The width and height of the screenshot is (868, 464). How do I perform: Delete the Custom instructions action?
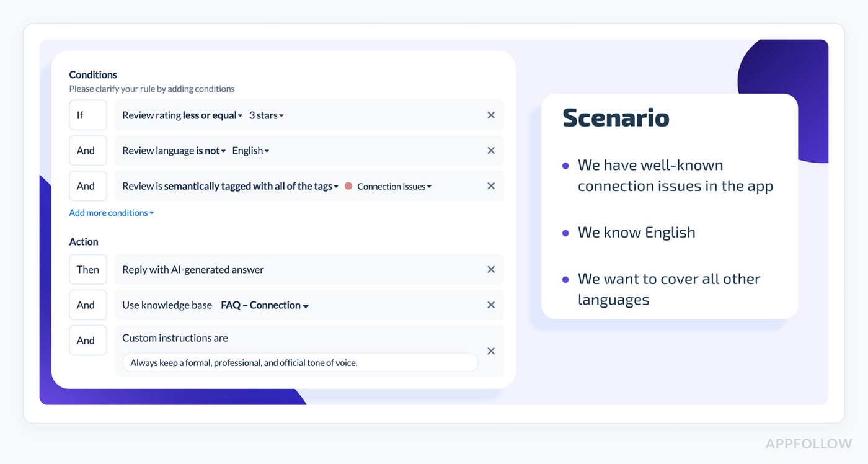(491, 351)
